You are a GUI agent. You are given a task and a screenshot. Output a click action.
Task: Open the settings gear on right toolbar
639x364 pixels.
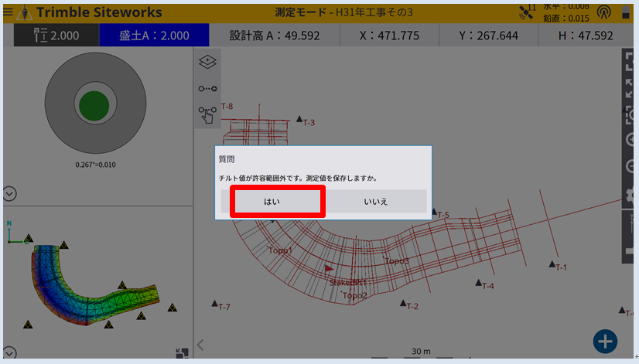(x=632, y=196)
